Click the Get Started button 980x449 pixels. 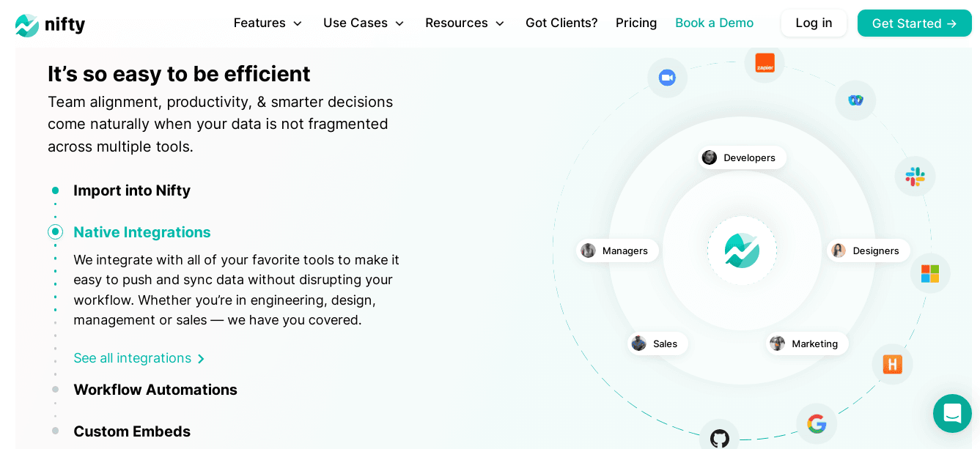[x=914, y=23]
